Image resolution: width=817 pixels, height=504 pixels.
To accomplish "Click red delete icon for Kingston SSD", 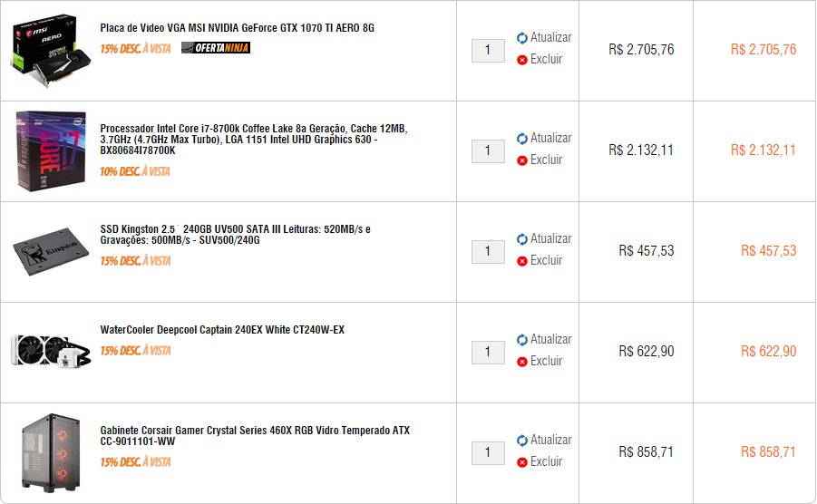I will tap(522, 261).
